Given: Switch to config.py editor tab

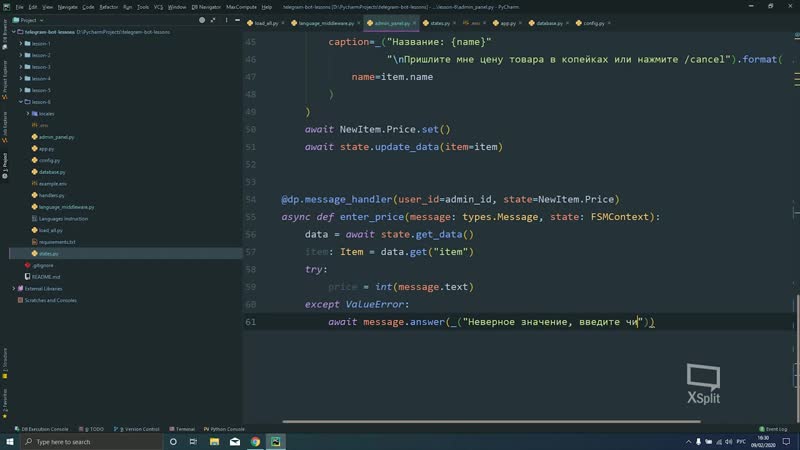Looking at the screenshot, I should click(591, 23).
